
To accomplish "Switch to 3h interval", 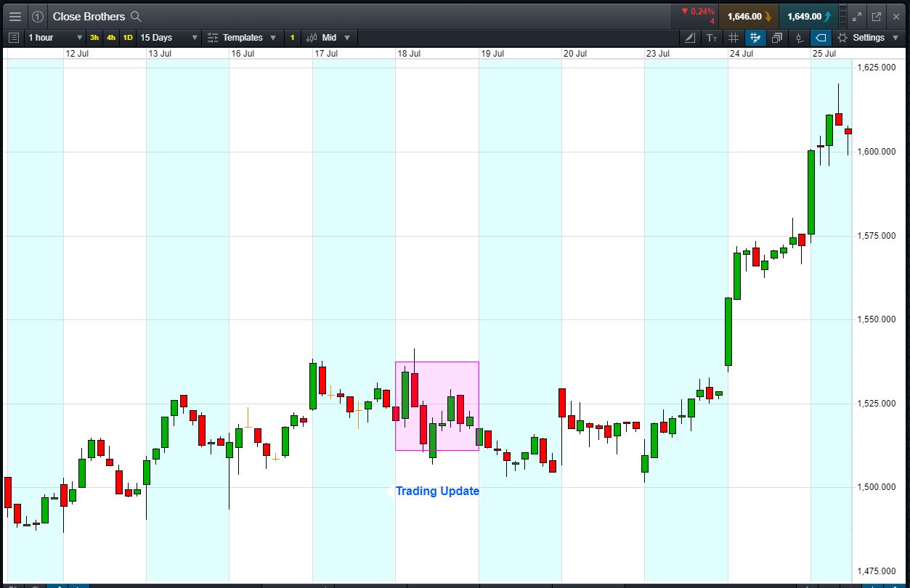I will (94, 37).
